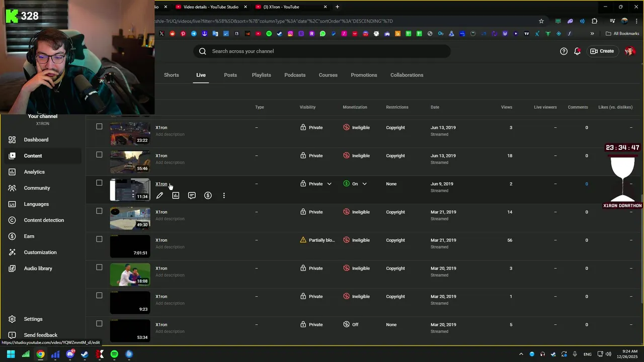Open All Bookmarks folder
The height and width of the screenshot is (362, 644).
622,34
